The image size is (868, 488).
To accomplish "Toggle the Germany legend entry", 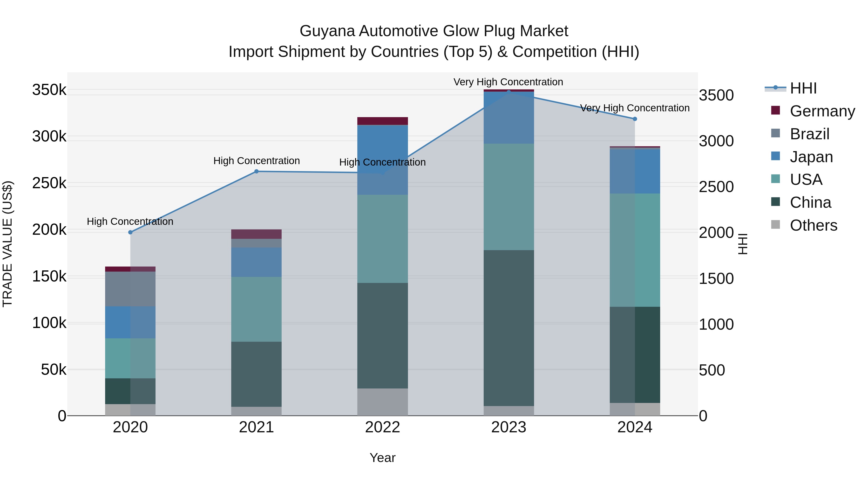I will point(813,111).
